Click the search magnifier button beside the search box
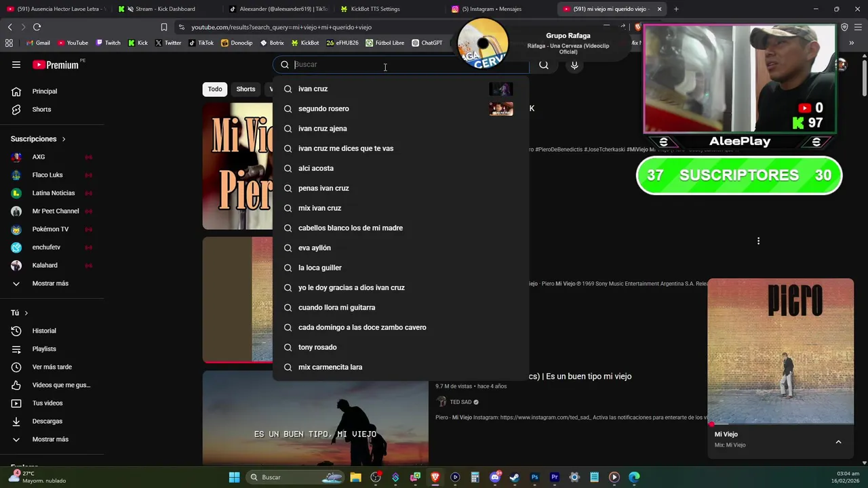 click(x=544, y=65)
